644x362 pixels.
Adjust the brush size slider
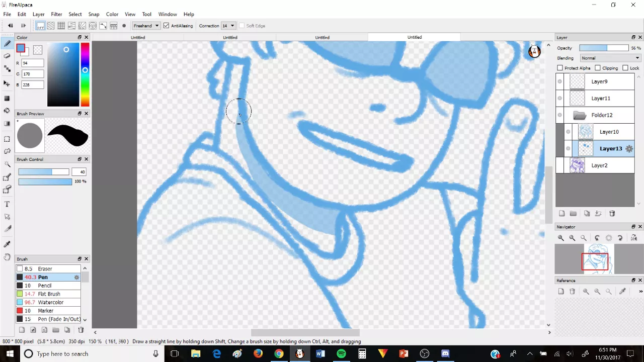coord(44,172)
